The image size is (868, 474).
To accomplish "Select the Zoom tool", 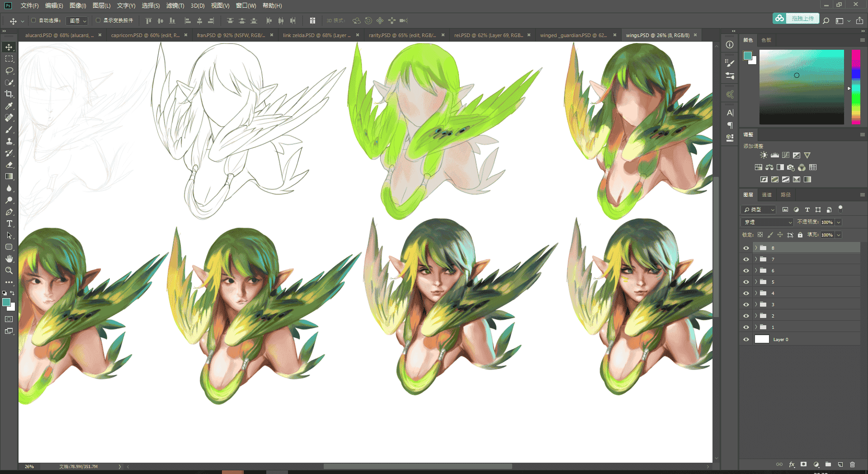I will coord(9,270).
